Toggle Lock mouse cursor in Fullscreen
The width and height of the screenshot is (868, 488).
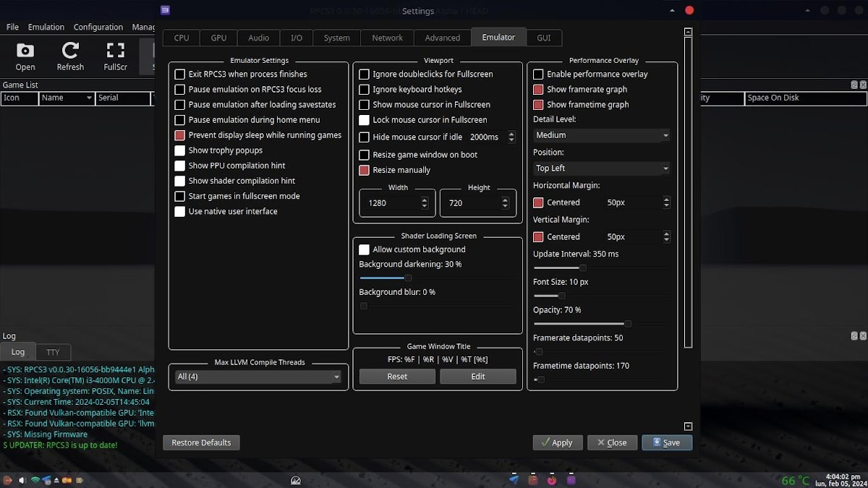click(364, 120)
